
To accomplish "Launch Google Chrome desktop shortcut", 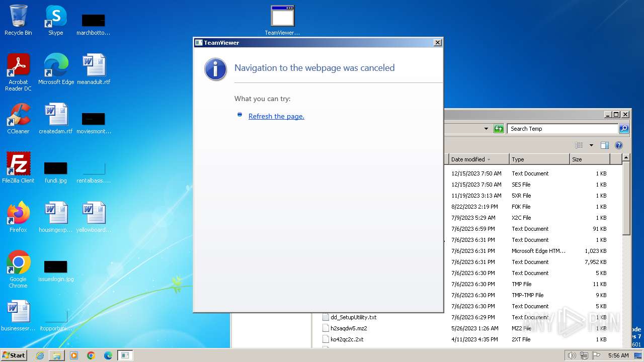I will coord(19,269).
